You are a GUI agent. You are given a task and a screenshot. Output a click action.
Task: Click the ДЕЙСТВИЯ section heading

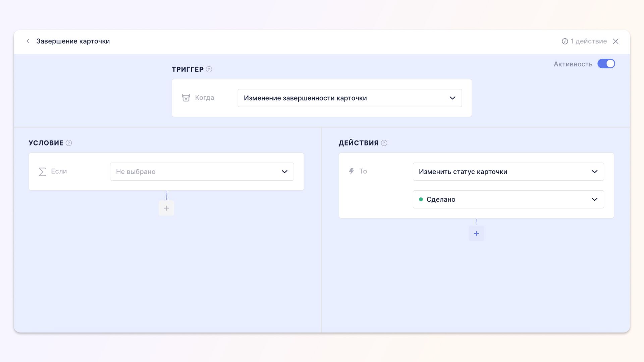click(x=359, y=143)
